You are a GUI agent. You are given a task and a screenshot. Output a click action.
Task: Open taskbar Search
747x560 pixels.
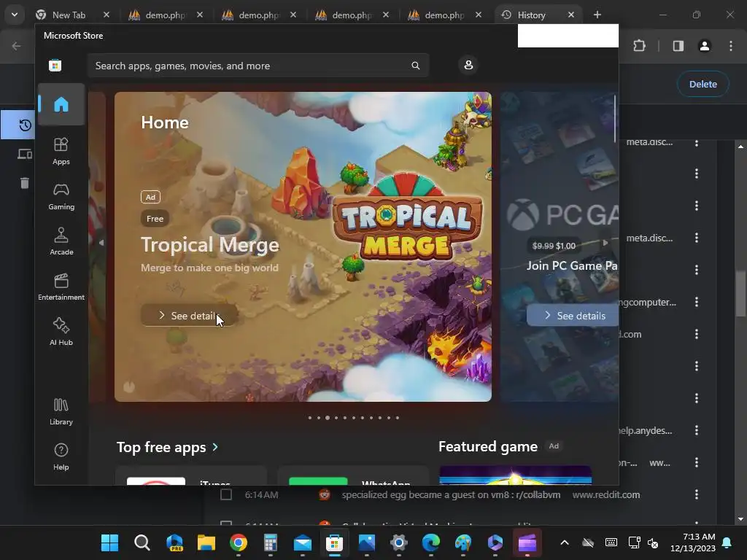(x=142, y=542)
